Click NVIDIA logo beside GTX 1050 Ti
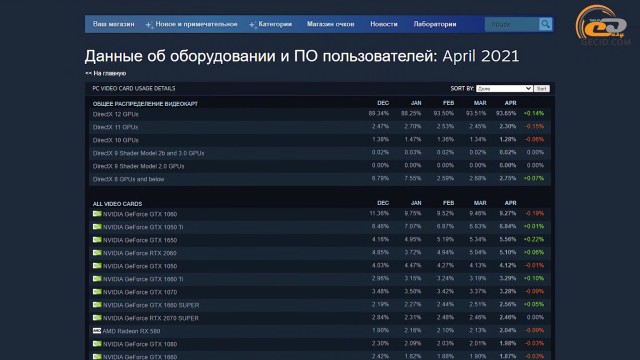Image resolution: width=640 pixels, height=360 pixels. click(97, 227)
